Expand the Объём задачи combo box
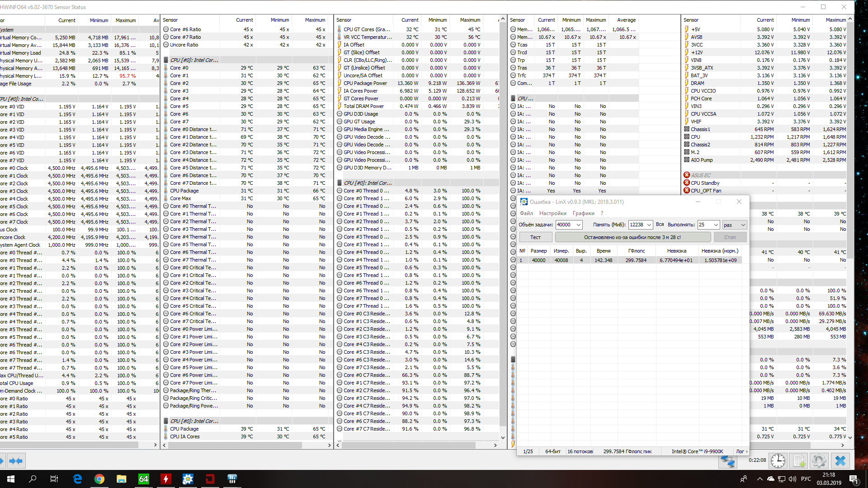 pyautogui.click(x=578, y=225)
